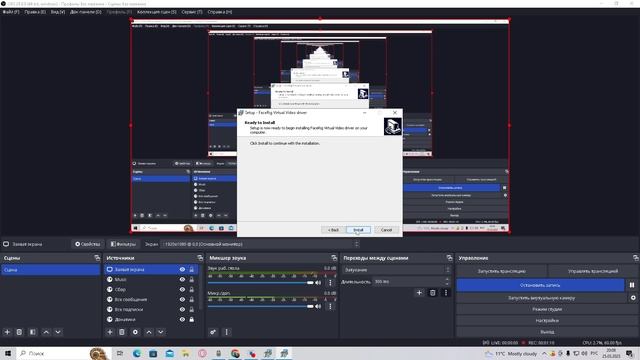This screenshot has height=360, width=640.
Task: Open scene filters icon in the Сцены toolbar
Action: 33,332
